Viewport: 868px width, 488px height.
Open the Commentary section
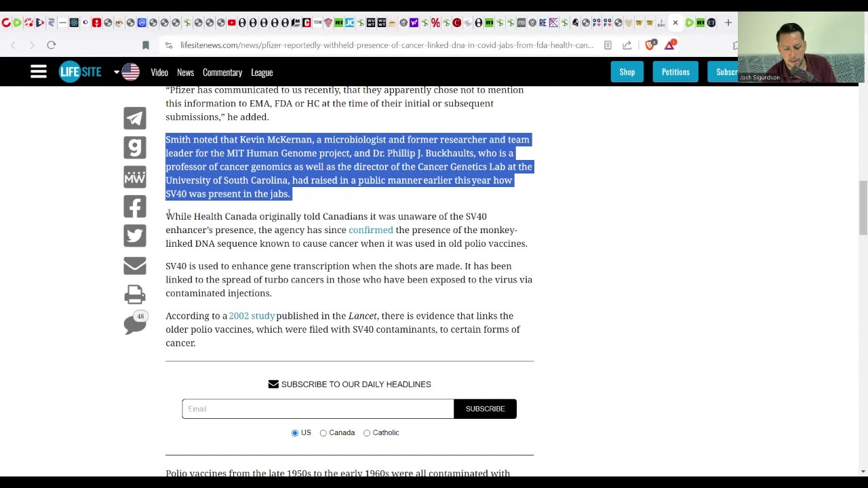click(x=222, y=73)
